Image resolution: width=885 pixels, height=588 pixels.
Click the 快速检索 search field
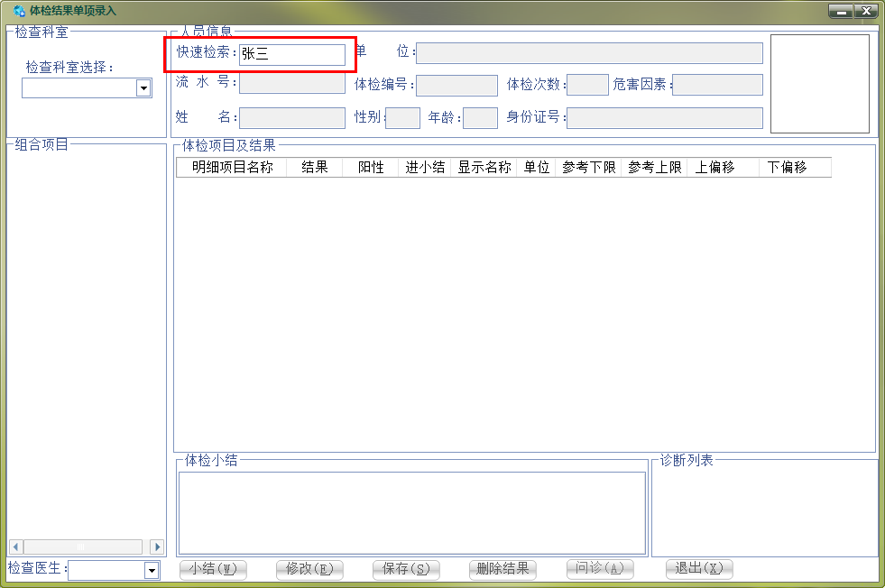(x=292, y=55)
